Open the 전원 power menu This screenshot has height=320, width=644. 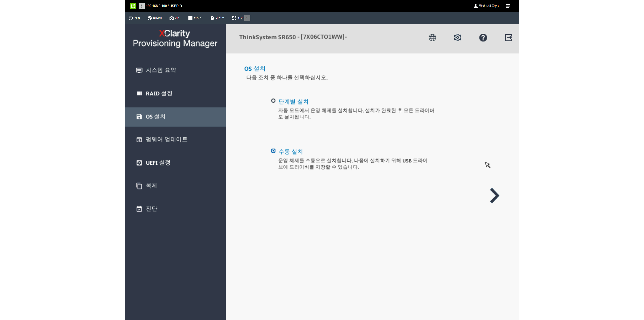[134, 18]
